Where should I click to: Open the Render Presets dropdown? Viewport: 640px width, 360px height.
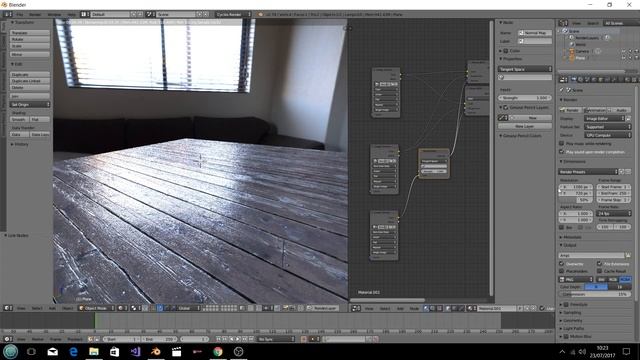[588, 172]
